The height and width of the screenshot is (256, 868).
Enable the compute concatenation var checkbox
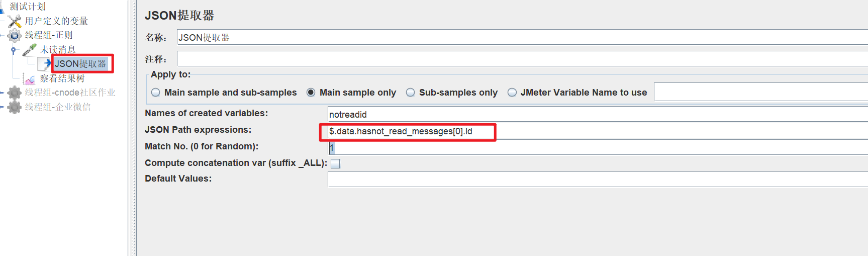335,163
